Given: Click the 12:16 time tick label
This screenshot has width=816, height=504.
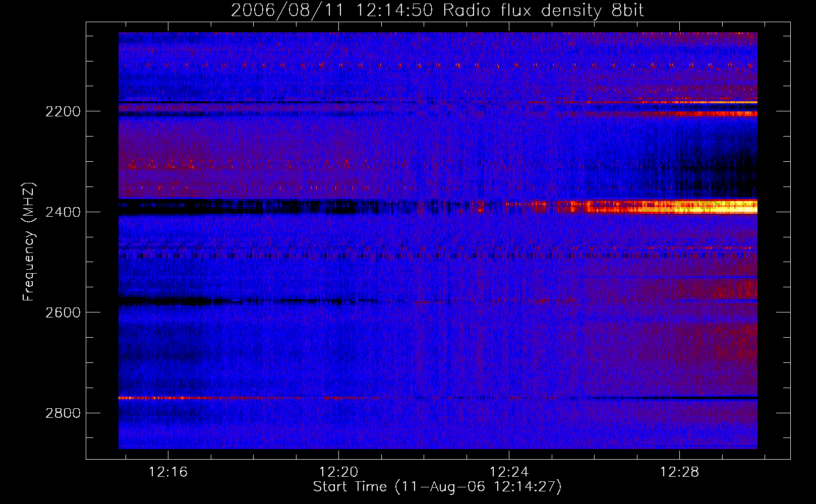Looking at the screenshot, I should [168, 472].
